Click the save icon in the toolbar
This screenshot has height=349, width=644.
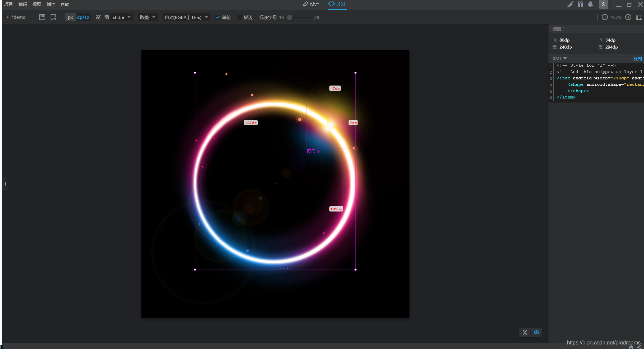pyautogui.click(x=42, y=17)
